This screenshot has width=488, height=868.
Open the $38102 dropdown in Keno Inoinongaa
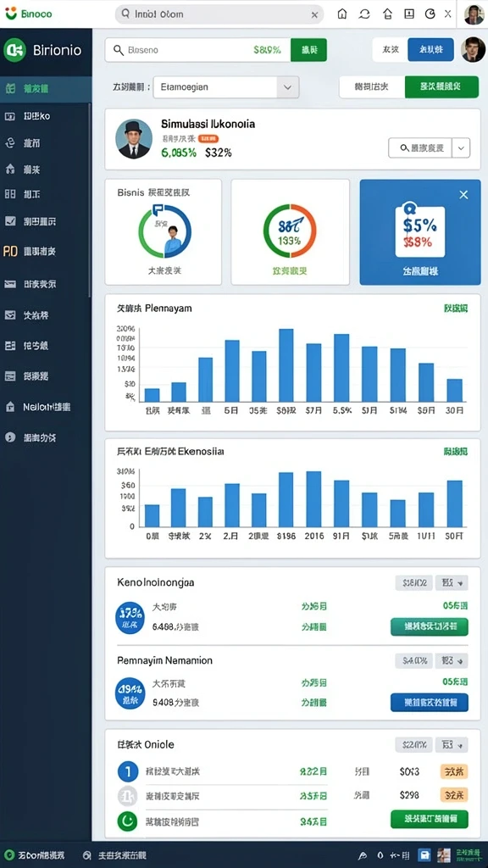click(x=413, y=582)
